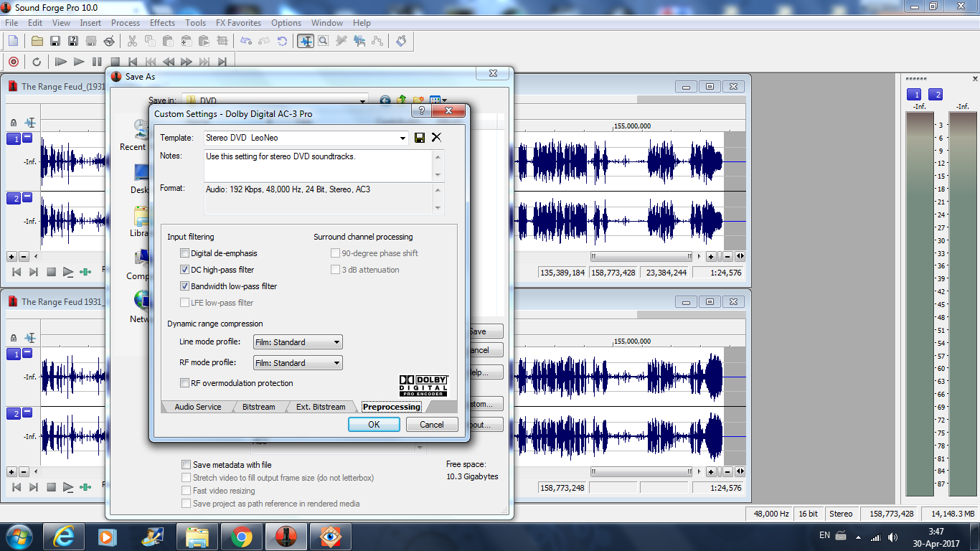This screenshot has height=551, width=980.
Task: Click Stop in main transport bar
Action: [115, 62]
